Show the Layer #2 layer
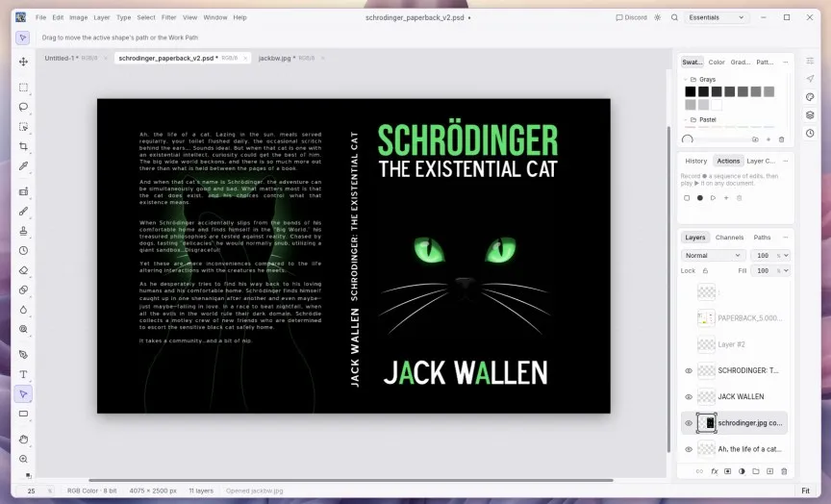 (x=689, y=344)
